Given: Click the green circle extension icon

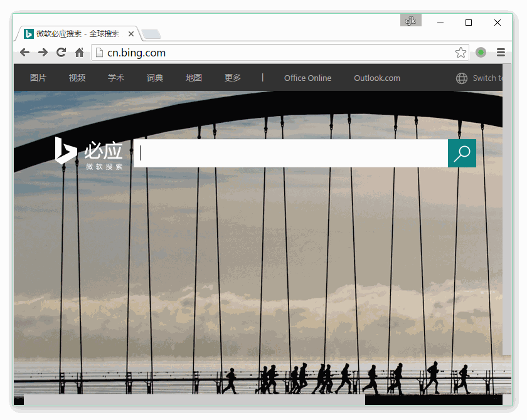Looking at the screenshot, I should tap(481, 53).
